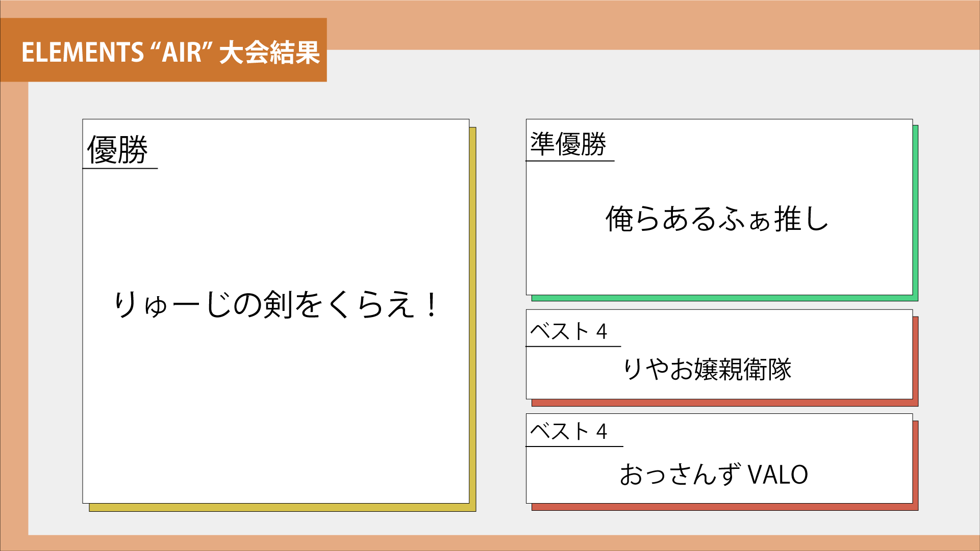Select the 大会結果 text in the banner
Image resolution: width=980 pixels, height=551 pixels.
coord(269,53)
